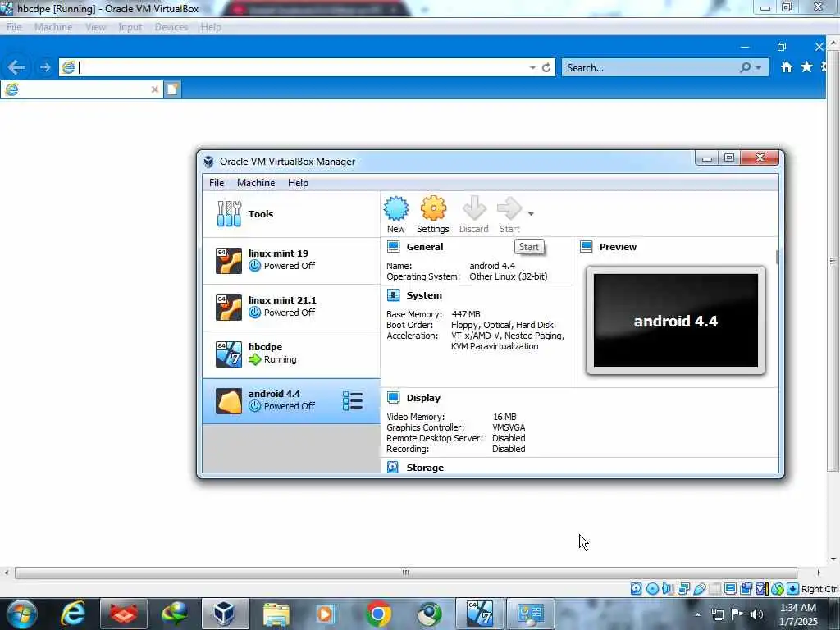Click the display status icon

pos(730,589)
